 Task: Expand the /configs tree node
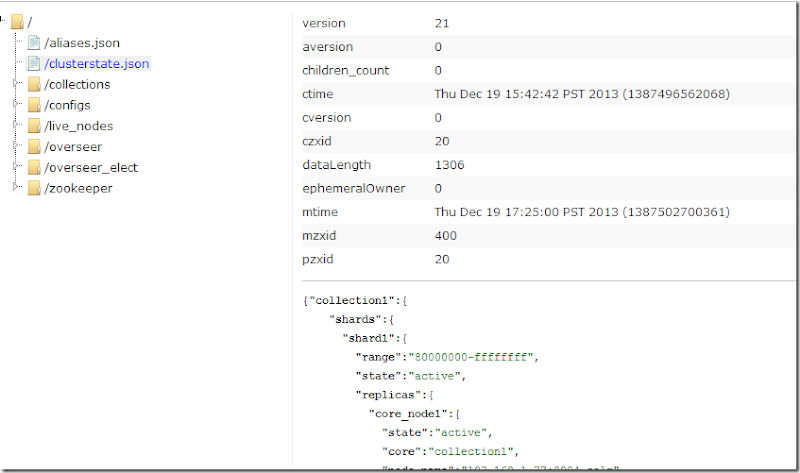pyautogui.click(x=16, y=104)
